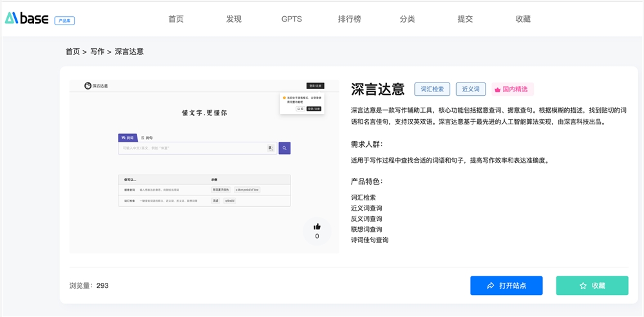Click 深言达意 in the breadcrumb trail
The width and height of the screenshot is (644, 317).
(129, 52)
